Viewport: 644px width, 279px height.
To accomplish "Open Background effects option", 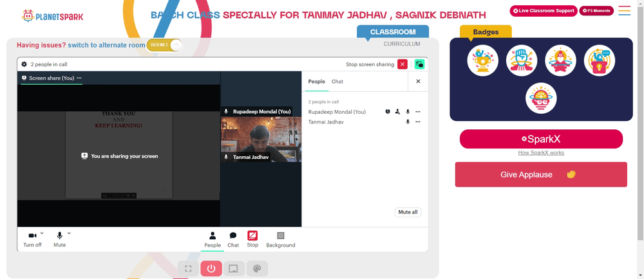I will tap(281, 240).
